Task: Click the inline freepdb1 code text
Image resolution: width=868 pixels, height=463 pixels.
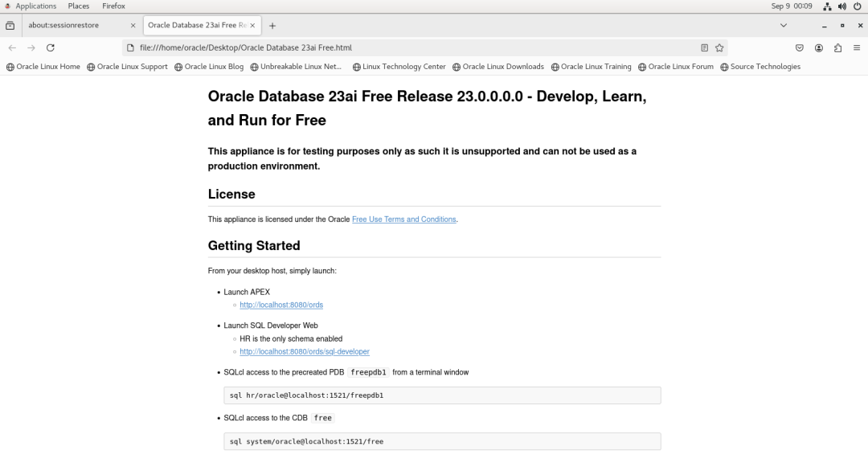Action: pyautogui.click(x=369, y=372)
